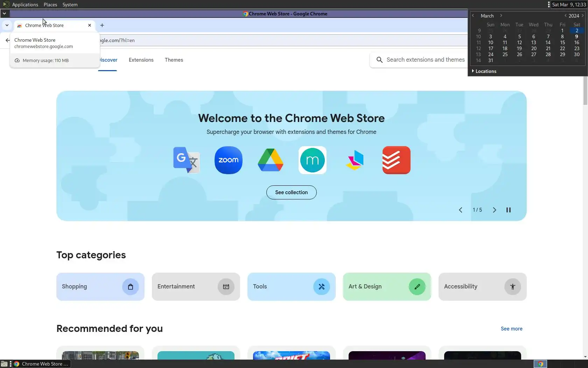Open the Google Drive extension icon

pyautogui.click(x=271, y=160)
